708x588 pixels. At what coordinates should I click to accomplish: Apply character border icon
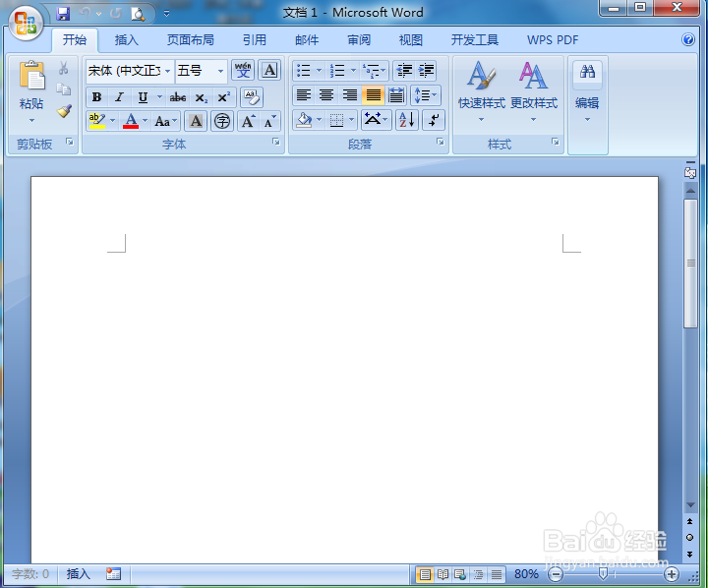(x=269, y=70)
